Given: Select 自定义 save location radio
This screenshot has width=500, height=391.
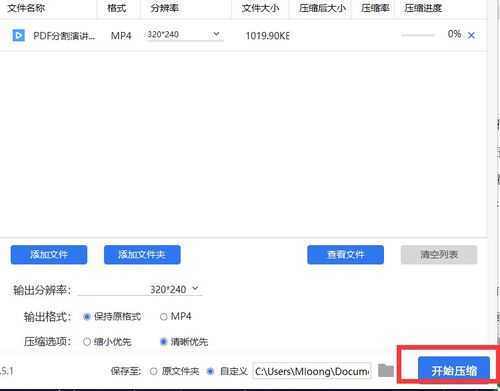Looking at the screenshot, I should click(x=210, y=371).
